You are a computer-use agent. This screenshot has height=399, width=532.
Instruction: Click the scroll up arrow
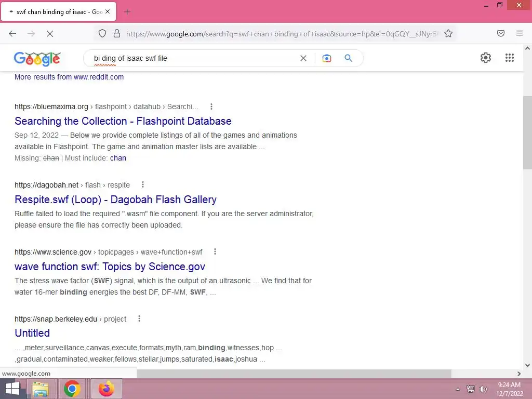(x=527, y=48)
